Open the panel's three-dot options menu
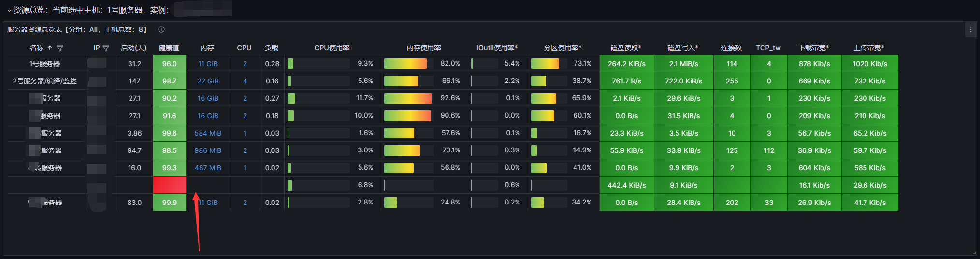This screenshot has height=259, width=980. pyautogui.click(x=970, y=29)
